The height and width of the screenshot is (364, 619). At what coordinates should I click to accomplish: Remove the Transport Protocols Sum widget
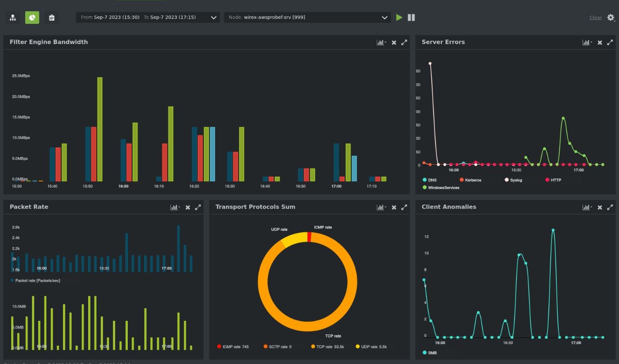point(394,207)
